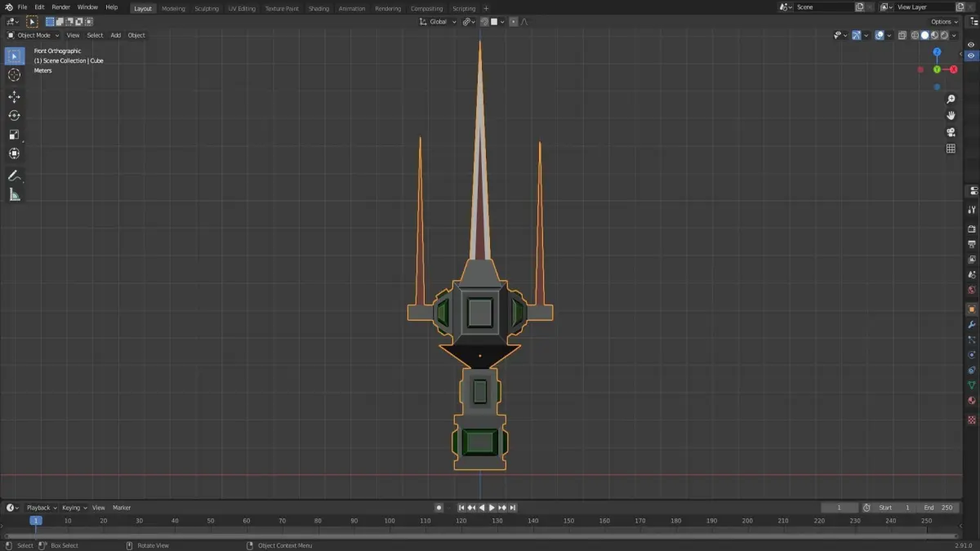Enable material preview shading
This screenshot has height=551, width=980.
point(935,35)
